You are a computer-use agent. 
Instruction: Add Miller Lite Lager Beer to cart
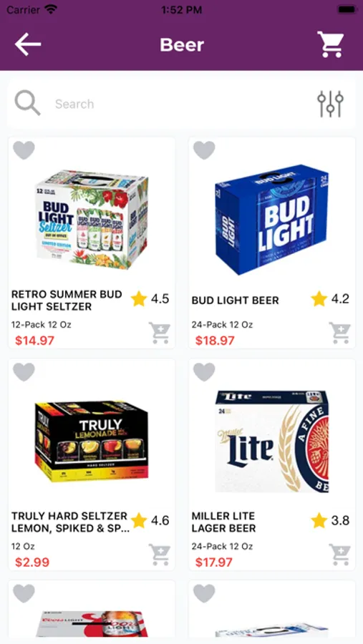pos(339,555)
